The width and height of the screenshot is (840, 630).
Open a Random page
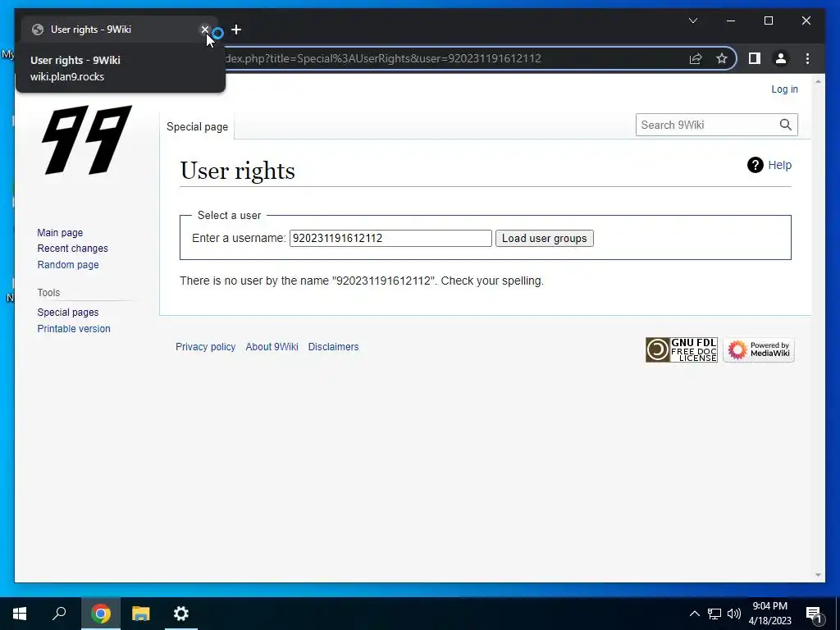tap(68, 265)
